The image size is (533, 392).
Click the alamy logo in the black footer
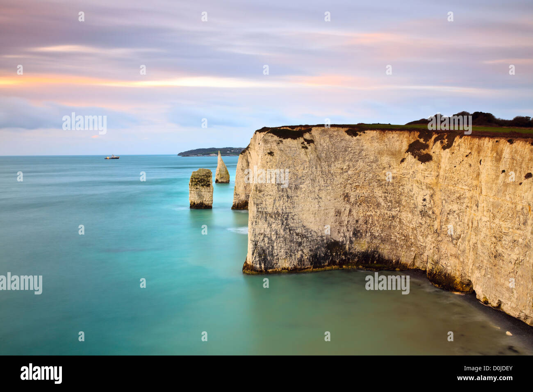point(41,374)
